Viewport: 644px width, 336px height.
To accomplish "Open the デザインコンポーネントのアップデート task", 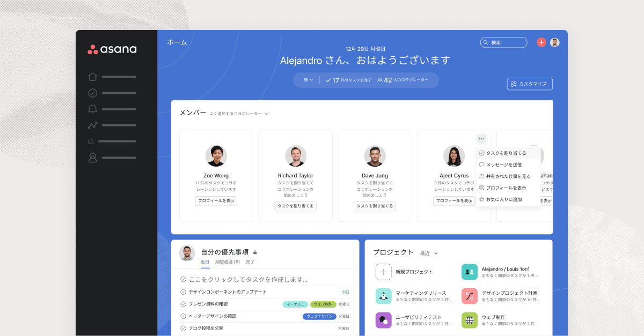I will [x=228, y=292].
